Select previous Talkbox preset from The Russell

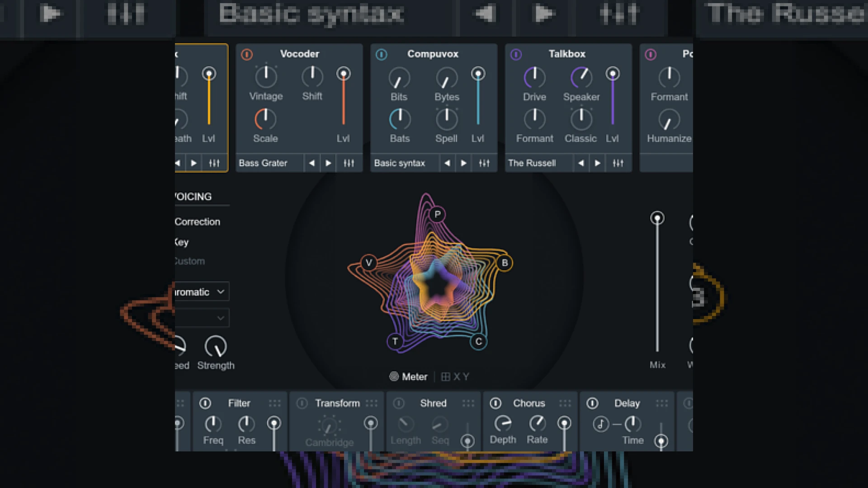[x=581, y=163]
